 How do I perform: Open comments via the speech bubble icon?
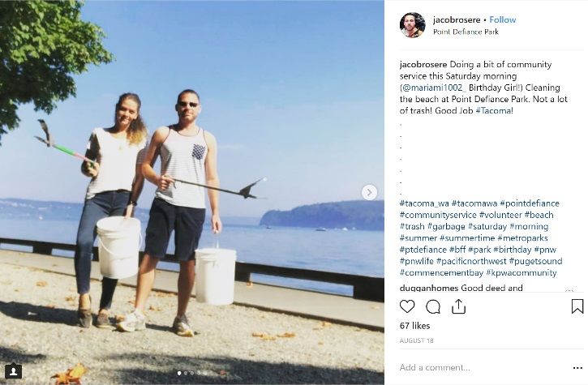coord(433,306)
